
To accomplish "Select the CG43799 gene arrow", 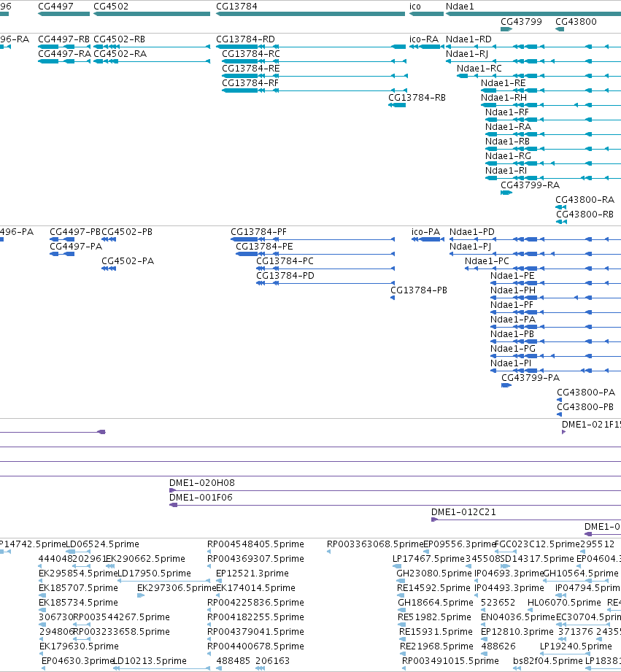I will pos(506,29).
